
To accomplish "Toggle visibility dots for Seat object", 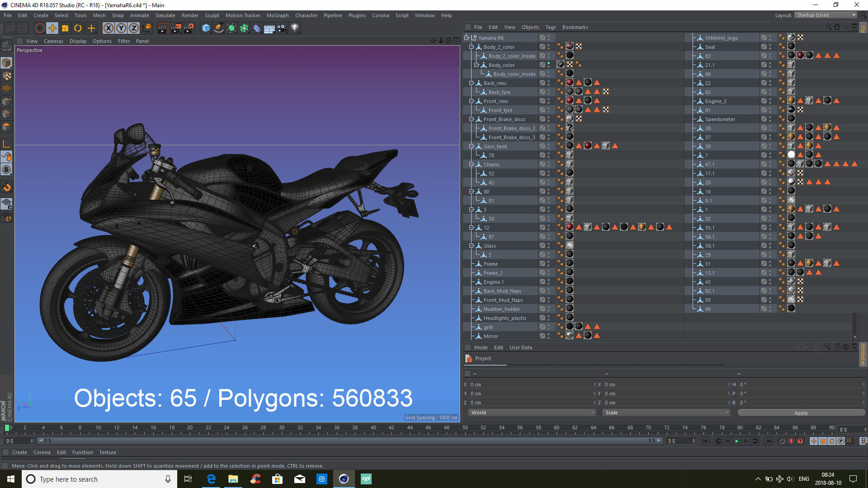I will (x=770, y=47).
